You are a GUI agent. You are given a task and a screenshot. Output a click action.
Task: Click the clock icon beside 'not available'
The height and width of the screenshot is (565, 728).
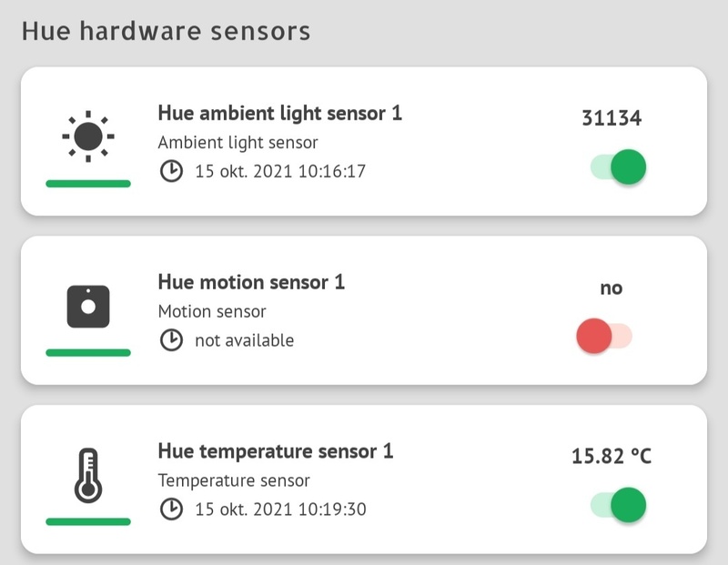[171, 340]
